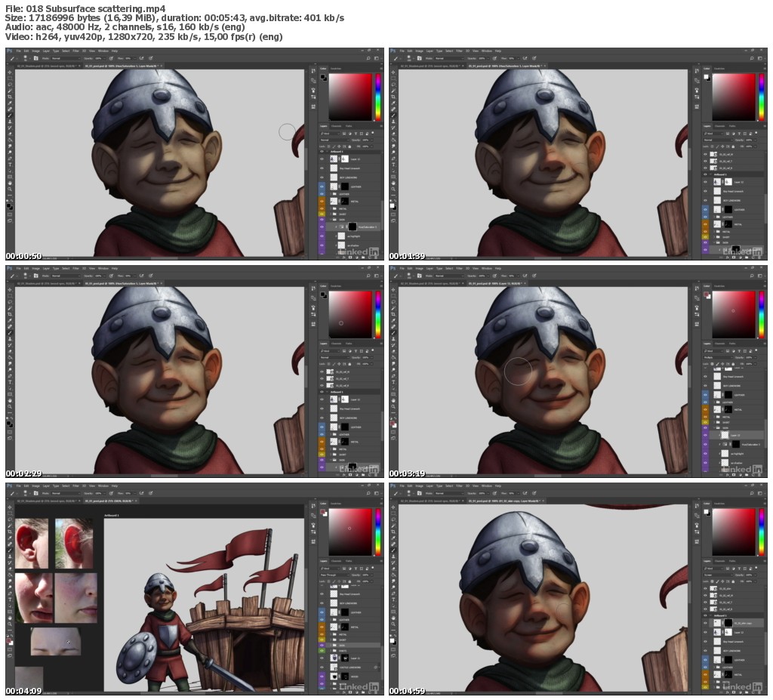Open the Filter menu in the 00:00:50 frame
773x700 pixels.
(75, 51)
